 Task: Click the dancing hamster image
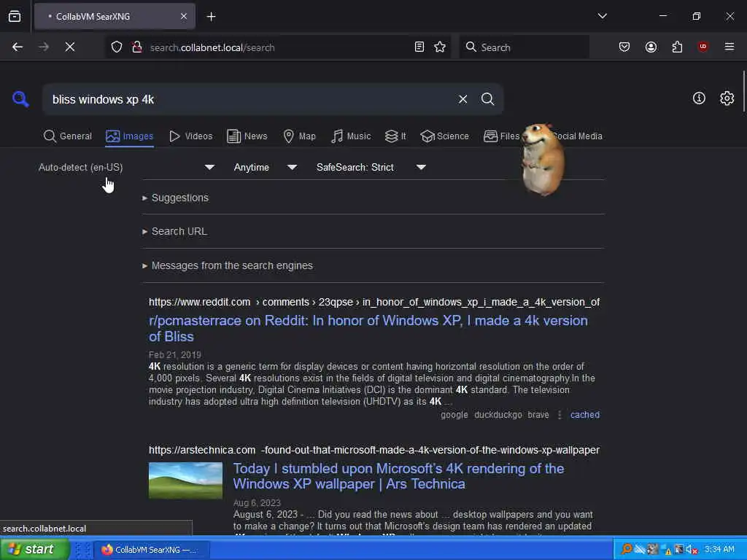click(x=543, y=159)
